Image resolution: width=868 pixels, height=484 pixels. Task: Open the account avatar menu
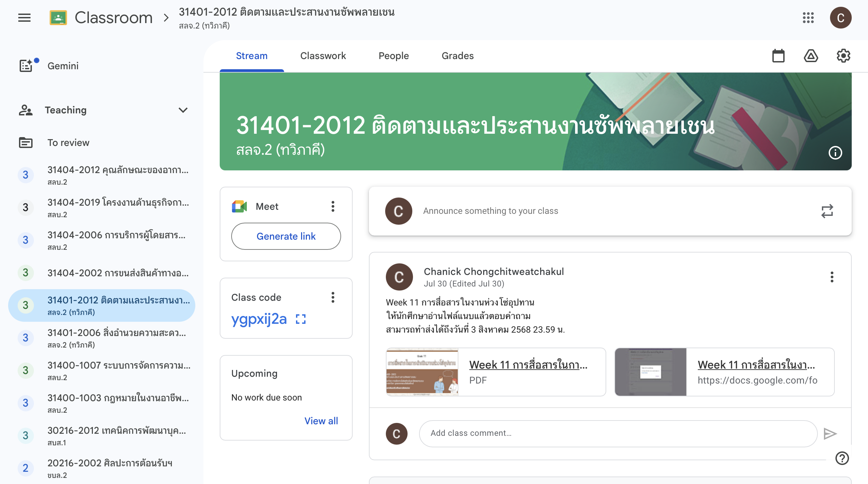(841, 18)
